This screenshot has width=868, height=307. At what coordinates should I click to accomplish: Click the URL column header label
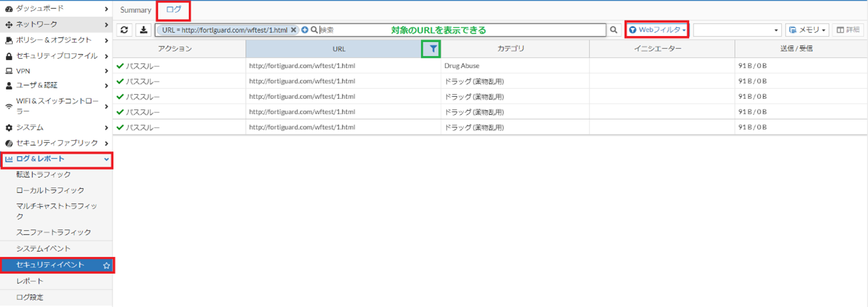click(x=339, y=49)
